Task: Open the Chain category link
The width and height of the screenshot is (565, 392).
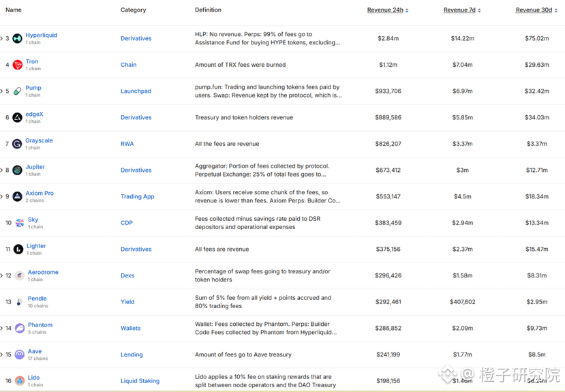Action: click(129, 65)
